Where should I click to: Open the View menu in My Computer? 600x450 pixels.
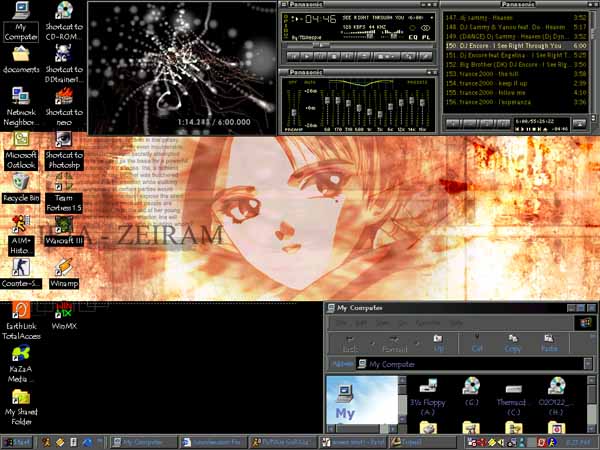(378, 324)
